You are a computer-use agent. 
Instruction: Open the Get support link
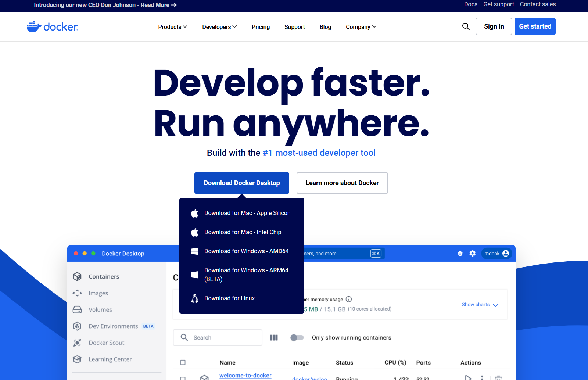pyautogui.click(x=499, y=4)
